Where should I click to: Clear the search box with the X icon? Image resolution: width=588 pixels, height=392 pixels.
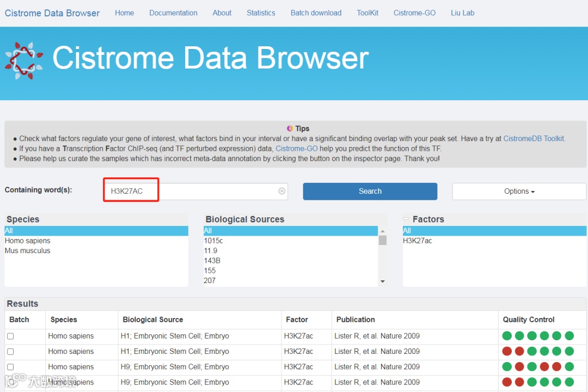282,191
